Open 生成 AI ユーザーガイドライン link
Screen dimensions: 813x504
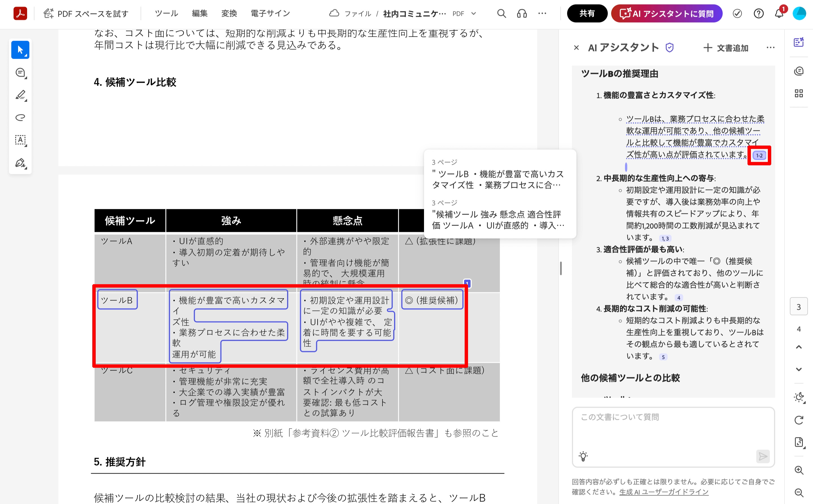(664, 492)
